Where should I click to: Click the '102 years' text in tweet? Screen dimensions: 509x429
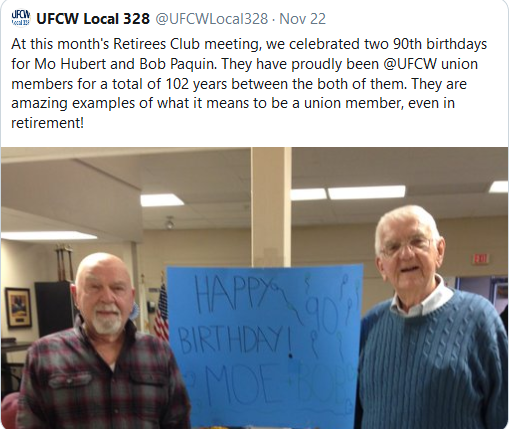tap(196, 84)
